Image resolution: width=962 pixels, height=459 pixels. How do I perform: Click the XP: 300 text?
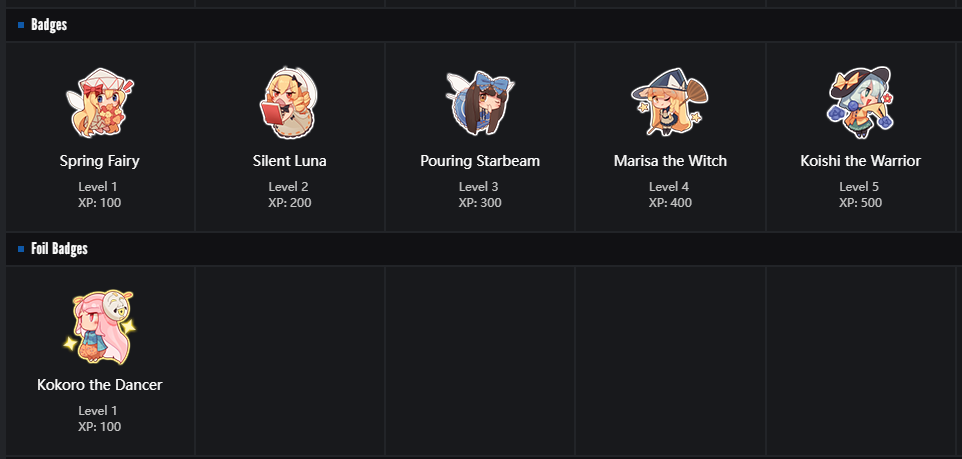[x=480, y=203]
